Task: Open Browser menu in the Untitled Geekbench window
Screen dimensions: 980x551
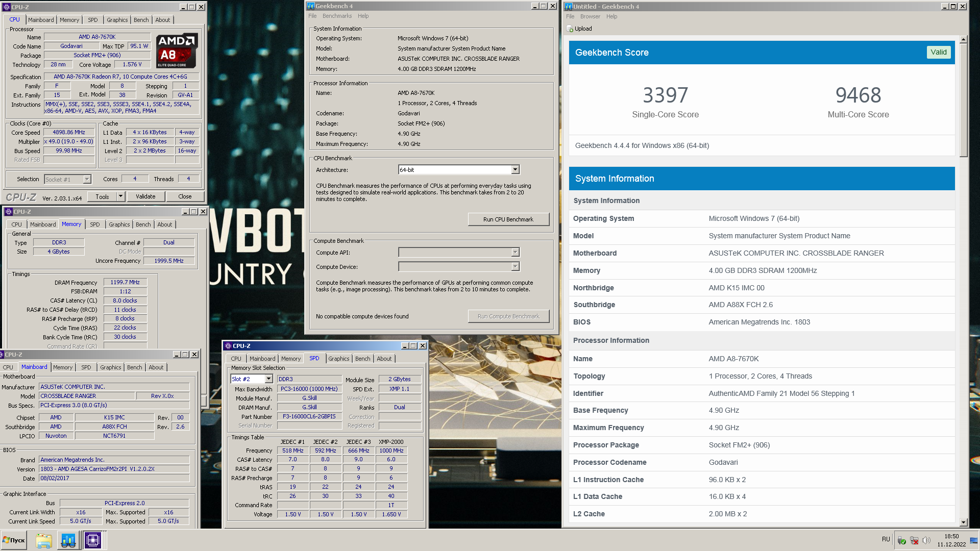Action: (590, 17)
